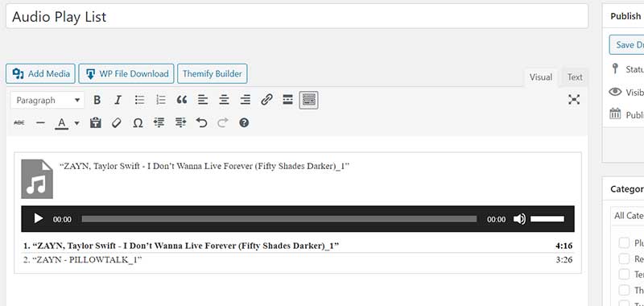Apply blockquote formatting

click(x=182, y=100)
